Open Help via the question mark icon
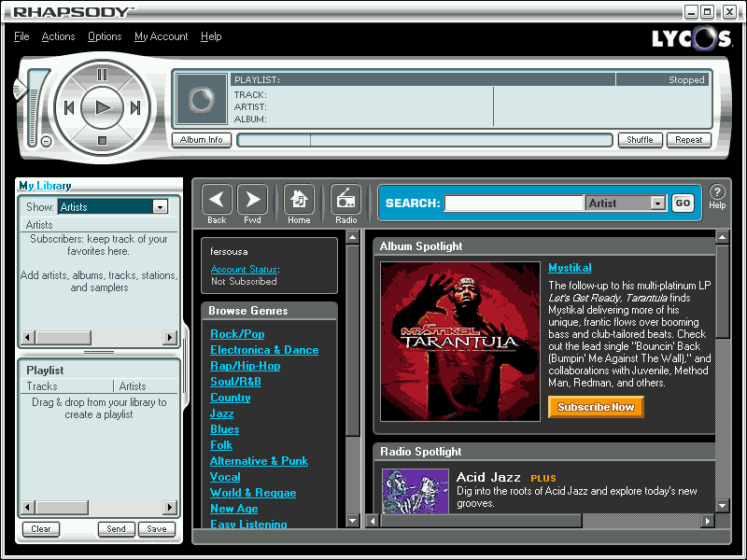 click(x=716, y=192)
